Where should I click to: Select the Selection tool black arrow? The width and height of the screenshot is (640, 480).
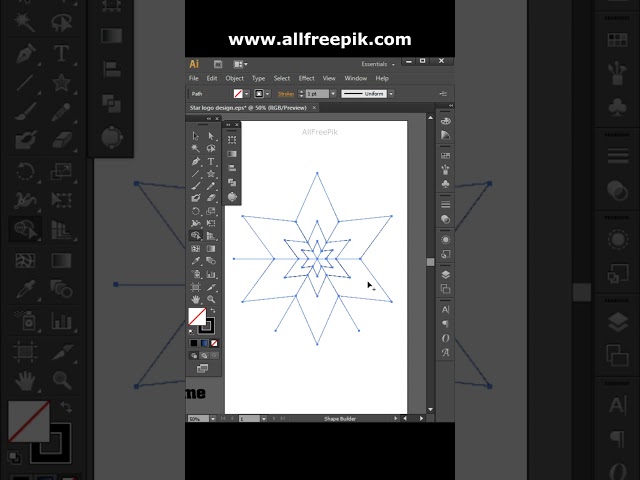196,136
